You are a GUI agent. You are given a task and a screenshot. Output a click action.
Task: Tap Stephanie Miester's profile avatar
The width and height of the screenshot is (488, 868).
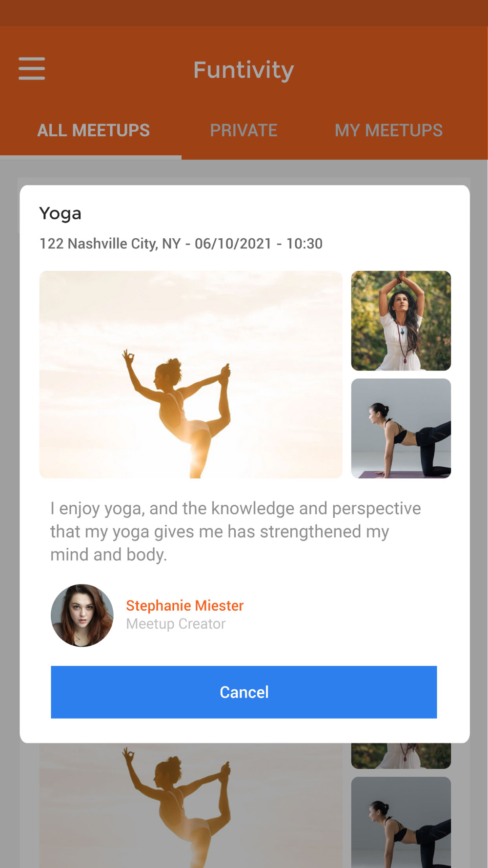click(82, 615)
